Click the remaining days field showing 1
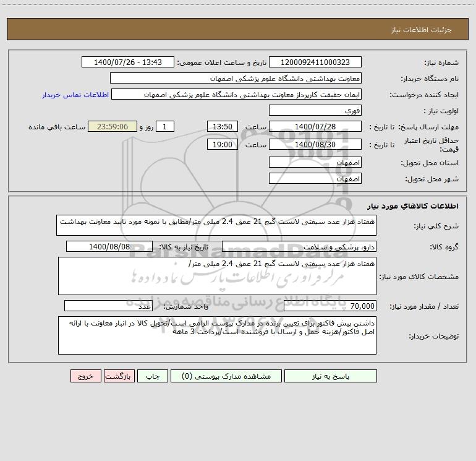Image resolution: width=476 pixels, height=461 pixels. coord(165,126)
